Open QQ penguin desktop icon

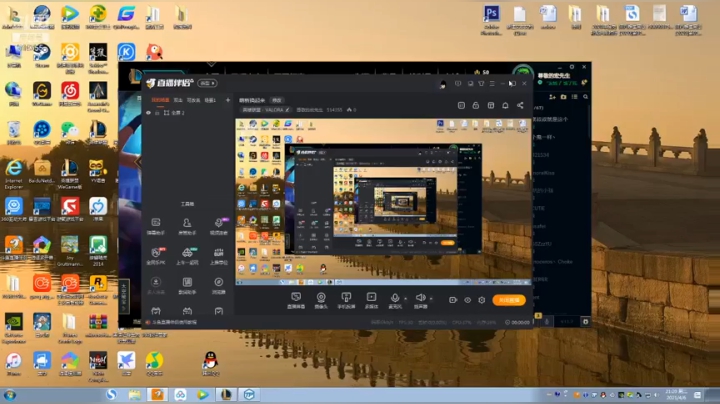tap(210, 364)
